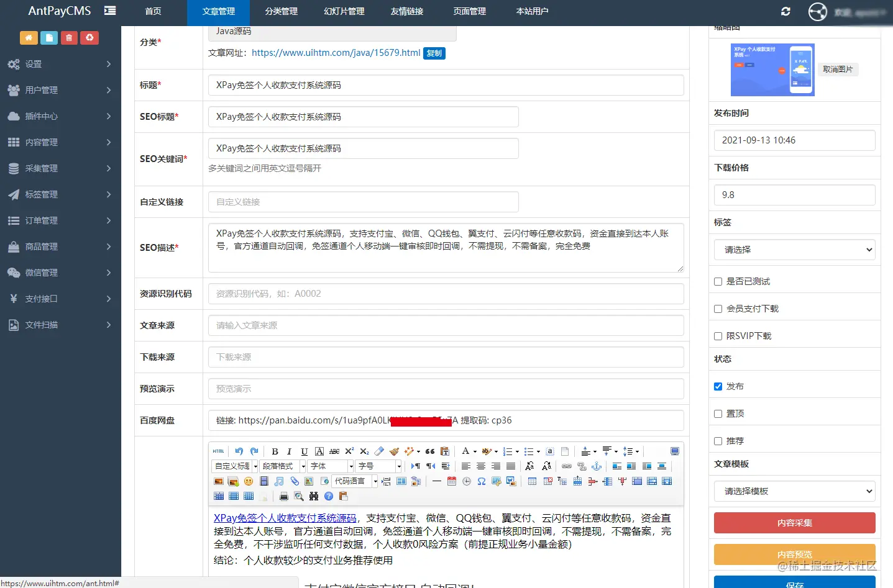Open the 自定义标题 editor dropdown

pos(236,466)
